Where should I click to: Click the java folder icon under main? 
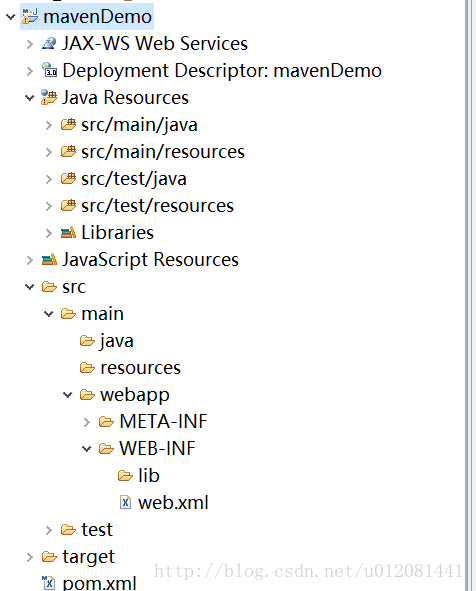coord(87,341)
